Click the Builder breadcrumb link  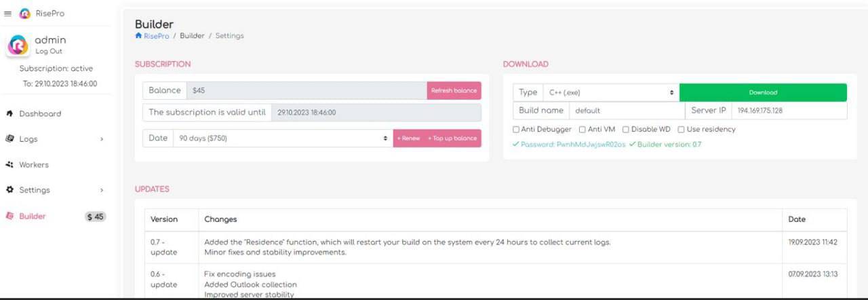click(192, 35)
